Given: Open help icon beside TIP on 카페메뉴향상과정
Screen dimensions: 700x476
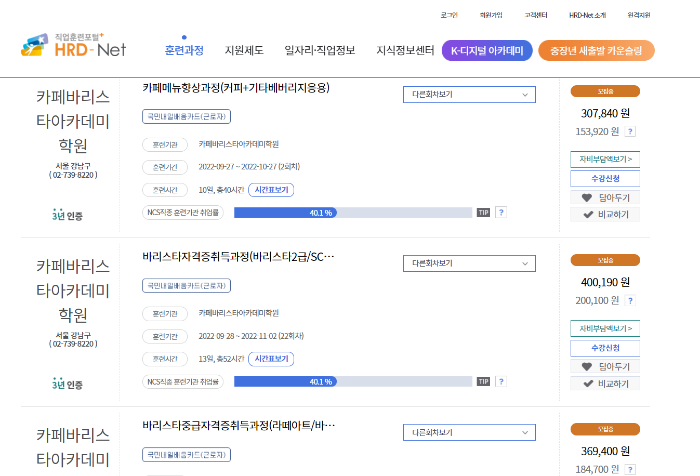Looking at the screenshot, I should point(501,213).
